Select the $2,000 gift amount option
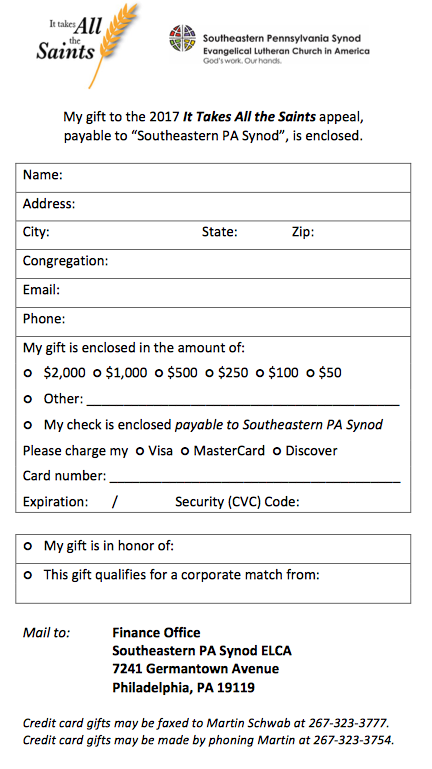The image size is (432, 769). tap(28, 374)
